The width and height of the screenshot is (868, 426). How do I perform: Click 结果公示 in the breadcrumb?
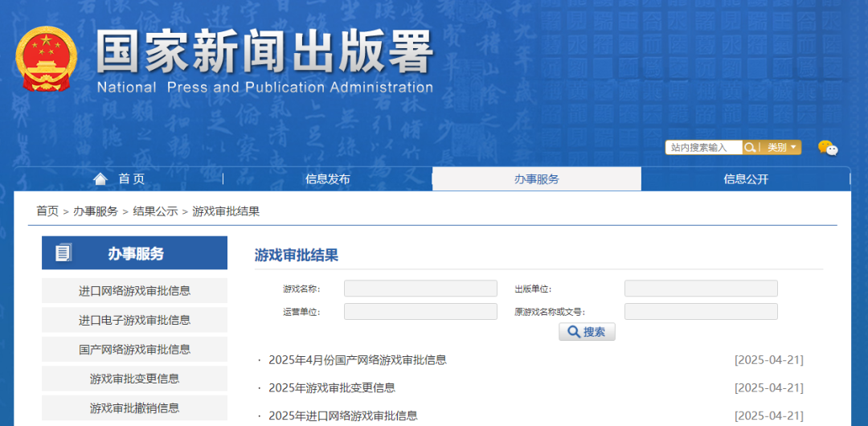[156, 211]
